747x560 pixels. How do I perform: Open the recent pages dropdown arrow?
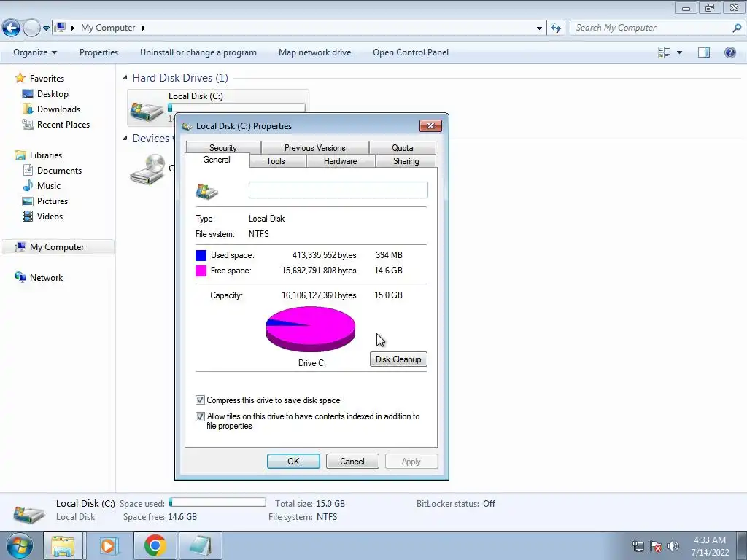(46, 28)
